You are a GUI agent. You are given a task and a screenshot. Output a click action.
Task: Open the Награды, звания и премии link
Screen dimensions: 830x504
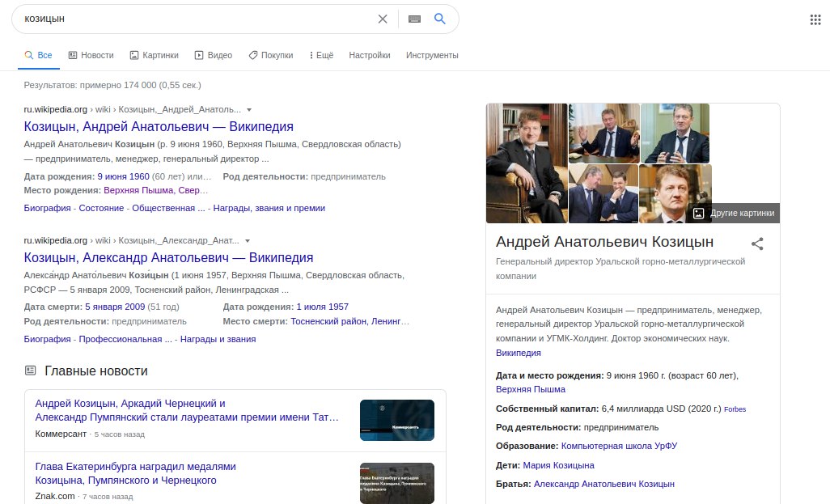pyautogui.click(x=269, y=208)
